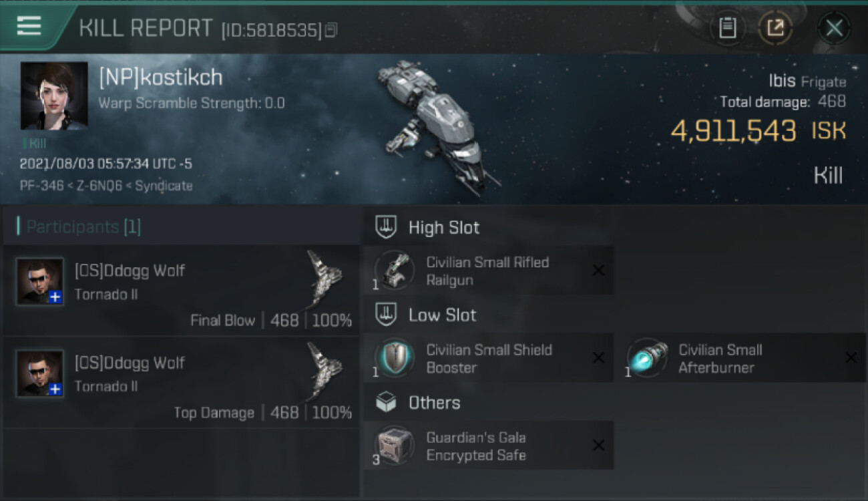Click the Civilian Small Afterburner icon
868x501 pixels.
coord(647,358)
